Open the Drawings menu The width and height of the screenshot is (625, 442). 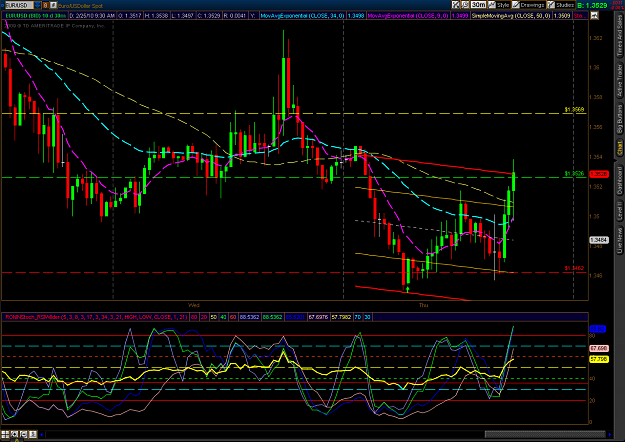click(528, 5)
